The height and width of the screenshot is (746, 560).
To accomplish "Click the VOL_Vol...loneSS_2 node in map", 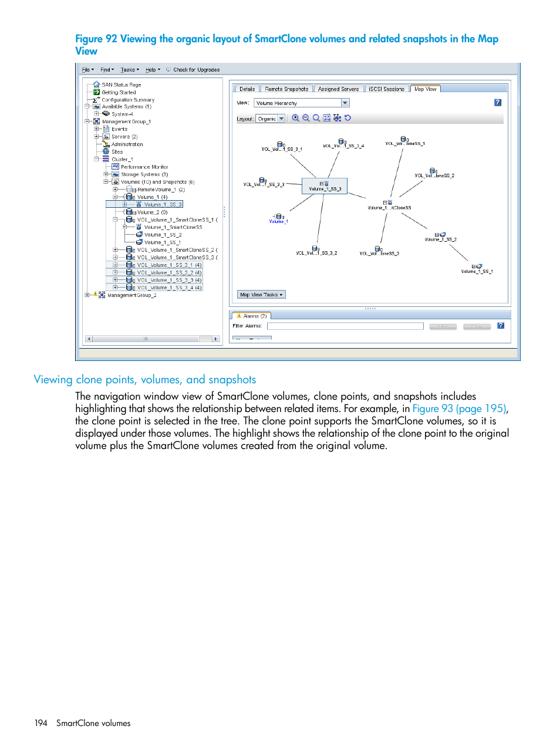I will click(434, 173).
